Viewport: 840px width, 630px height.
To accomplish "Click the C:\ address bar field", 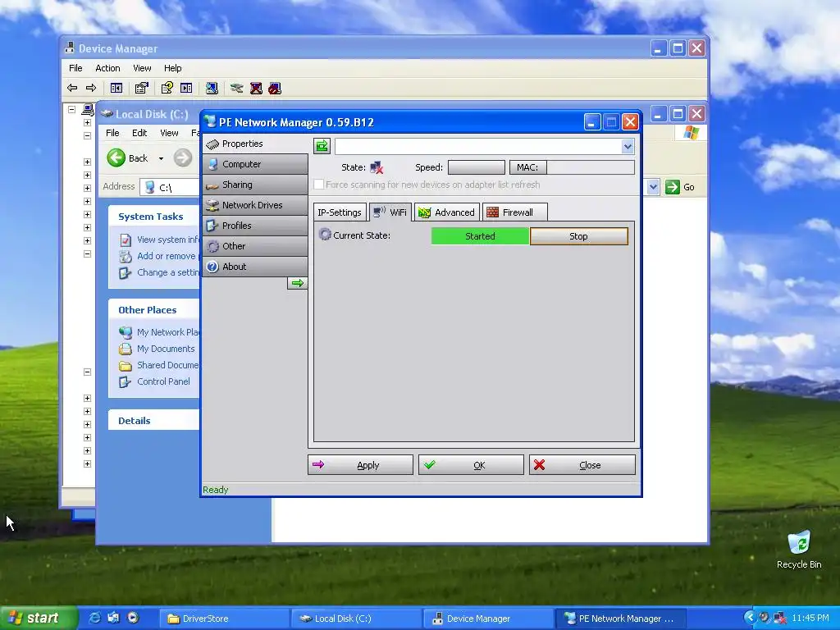I will coord(171,188).
